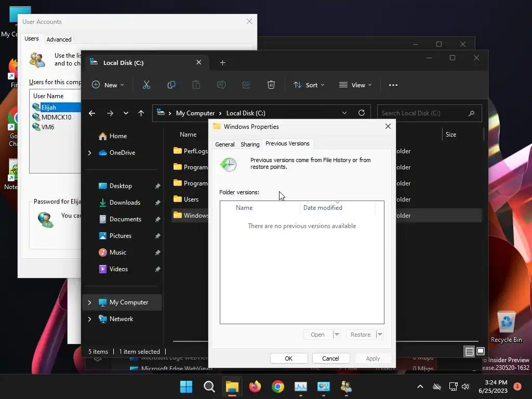Open the View dropdown menu
532x399 pixels.
coord(355,85)
